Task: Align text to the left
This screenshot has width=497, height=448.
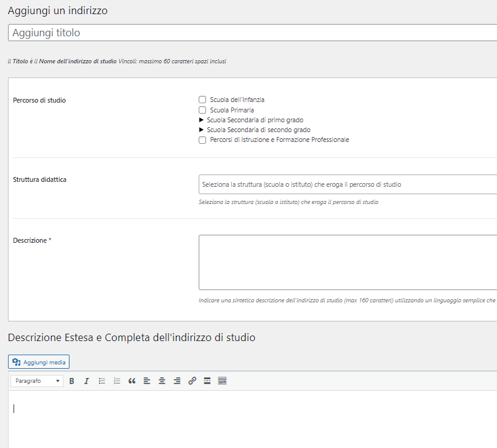Action: pyautogui.click(x=147, y=381)
